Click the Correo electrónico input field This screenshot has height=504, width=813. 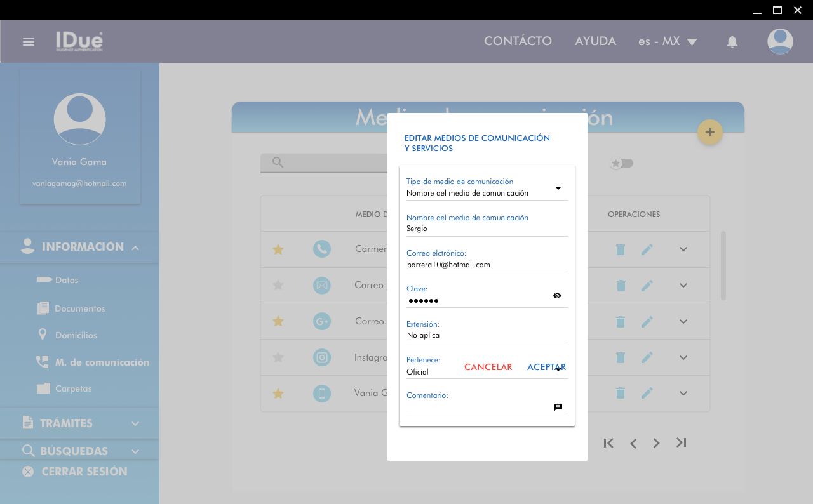pos(487,265)
